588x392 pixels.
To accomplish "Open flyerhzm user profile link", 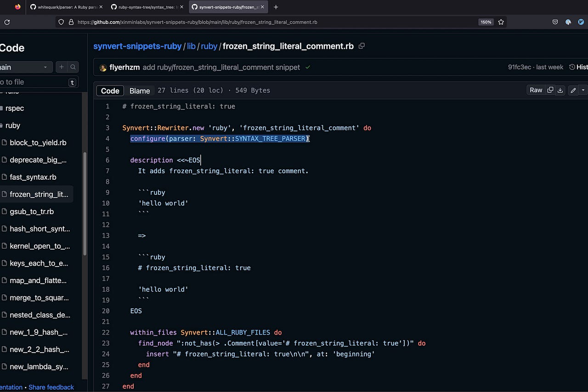I will (124, 67).
